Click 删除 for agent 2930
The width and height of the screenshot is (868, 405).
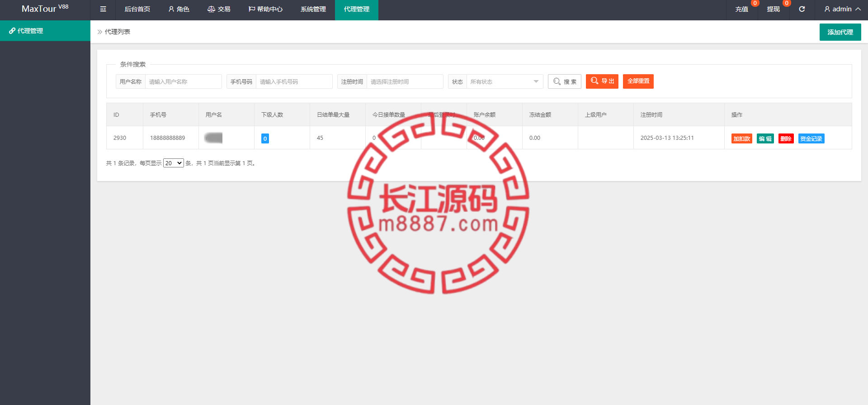coord(786,138)
